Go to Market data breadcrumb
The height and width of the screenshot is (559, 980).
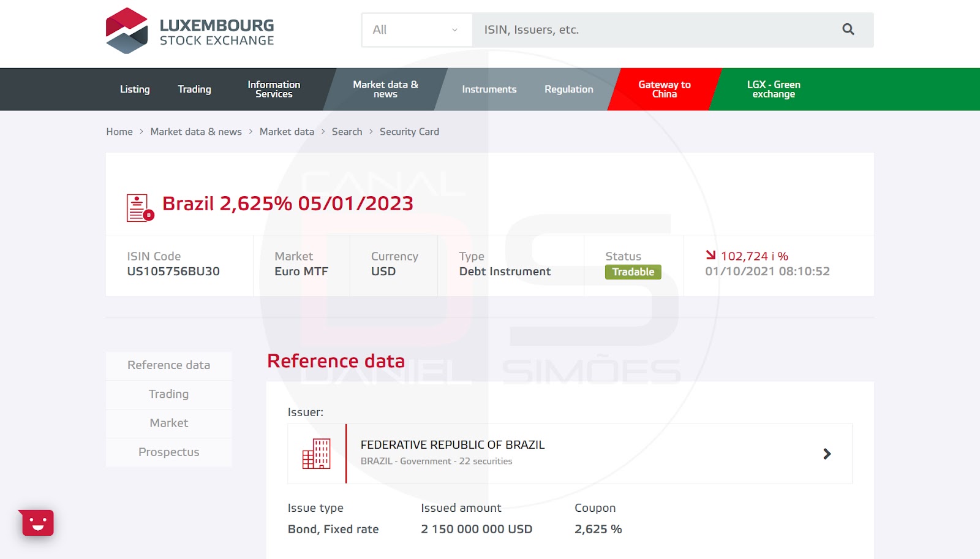pyautogui.click(x=287, y=132)
